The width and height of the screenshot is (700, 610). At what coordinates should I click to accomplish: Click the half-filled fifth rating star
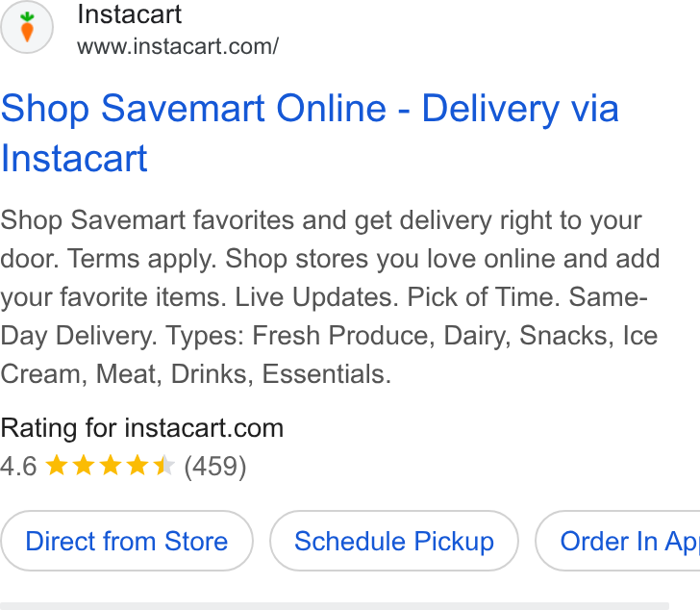(x=163, y=465)
